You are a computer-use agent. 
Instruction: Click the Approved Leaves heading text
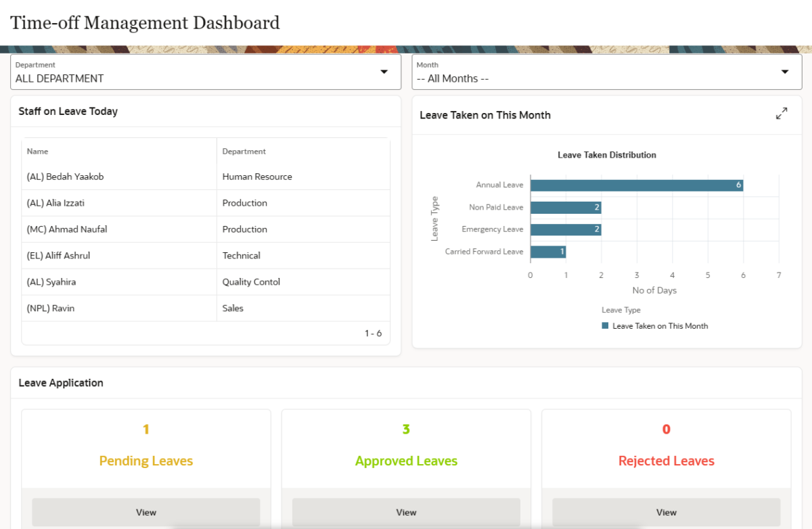click(x=406, y=461)
